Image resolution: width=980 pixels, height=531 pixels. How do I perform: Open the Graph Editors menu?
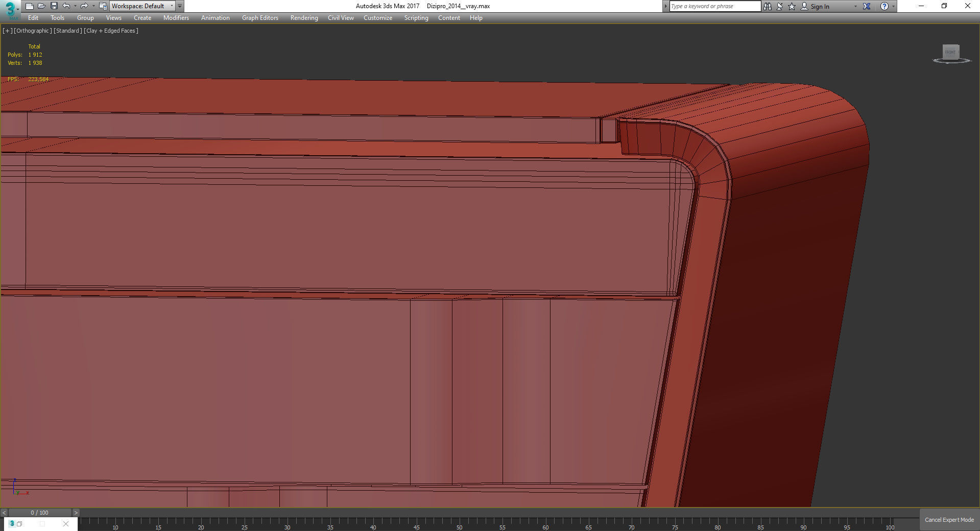[x=260, y=18]
